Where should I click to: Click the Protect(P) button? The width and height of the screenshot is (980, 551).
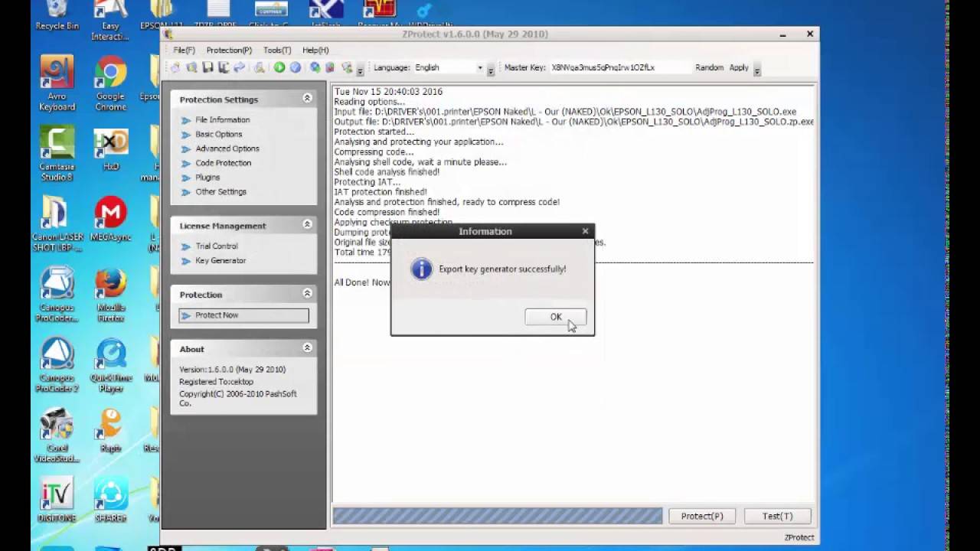point(702,517)
